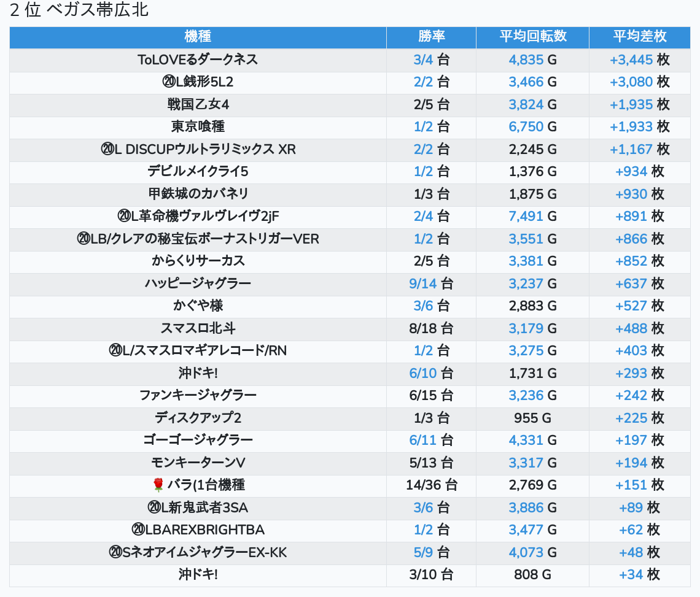Screen dimensions: 700x597
Task: Open the 3/4 win rate link for ToLOVEるダークネス
Action: click(423, 60)
